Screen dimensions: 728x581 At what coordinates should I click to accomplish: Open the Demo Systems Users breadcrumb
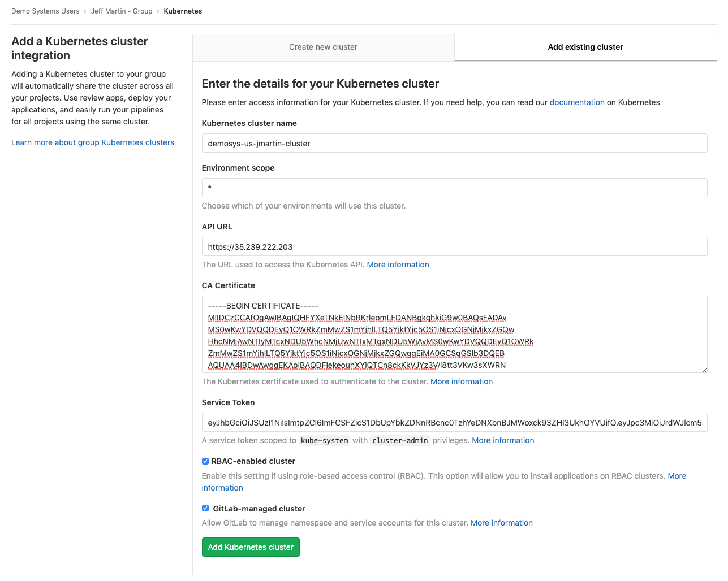[x=45, y=11]
